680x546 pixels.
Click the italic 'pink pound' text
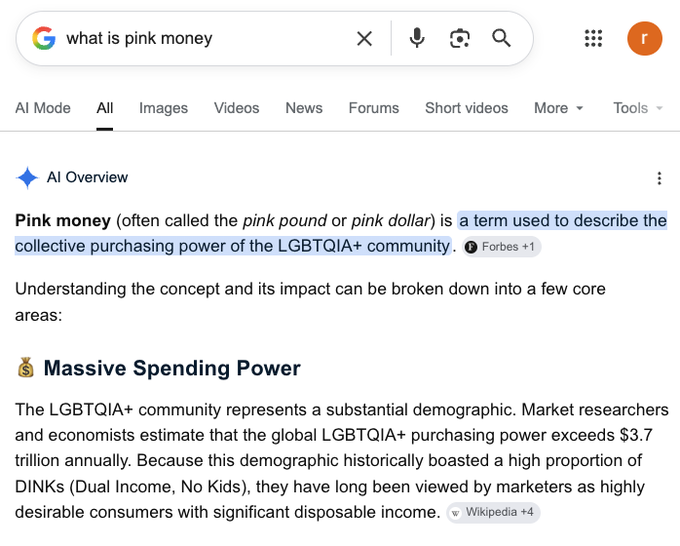pyautogui.click(x=284, y=220)
